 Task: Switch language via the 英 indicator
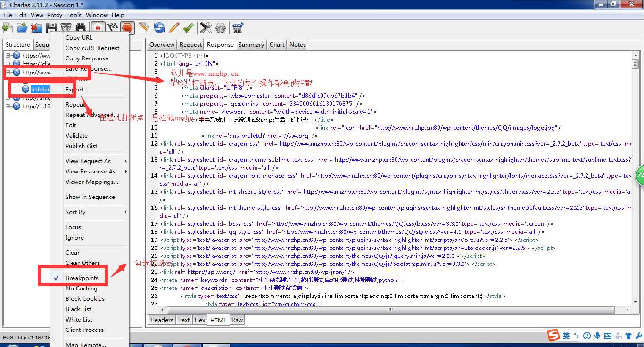(566, 336)
